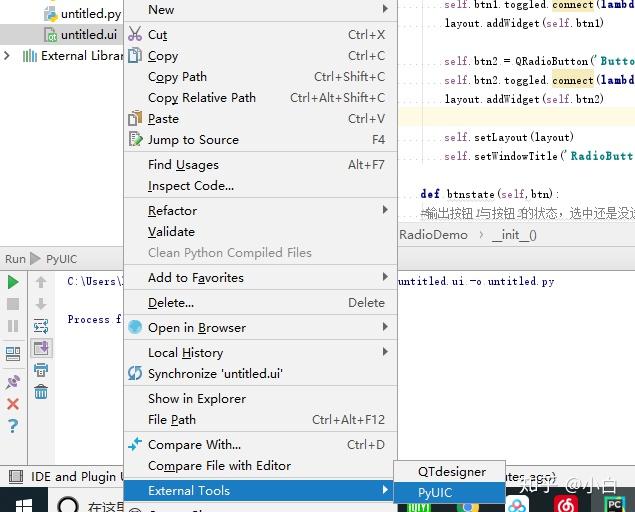Choose Validate from context menu
The height and width of the screenshot is (512, 635).
click(260, 232)
